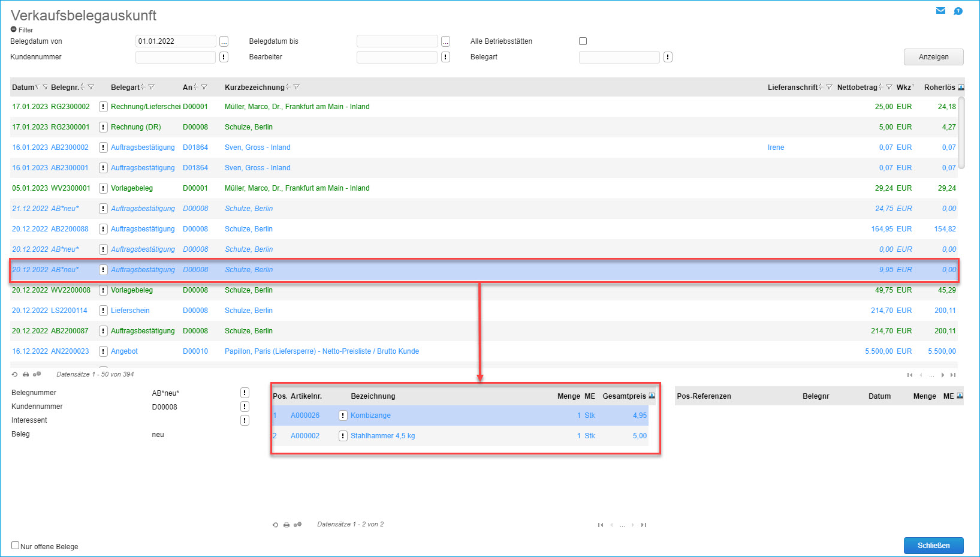Image resolution: width=980 pixels, height=557 pixels.
Task: Click info icon next to Kombizange
Action: [343, 416]
